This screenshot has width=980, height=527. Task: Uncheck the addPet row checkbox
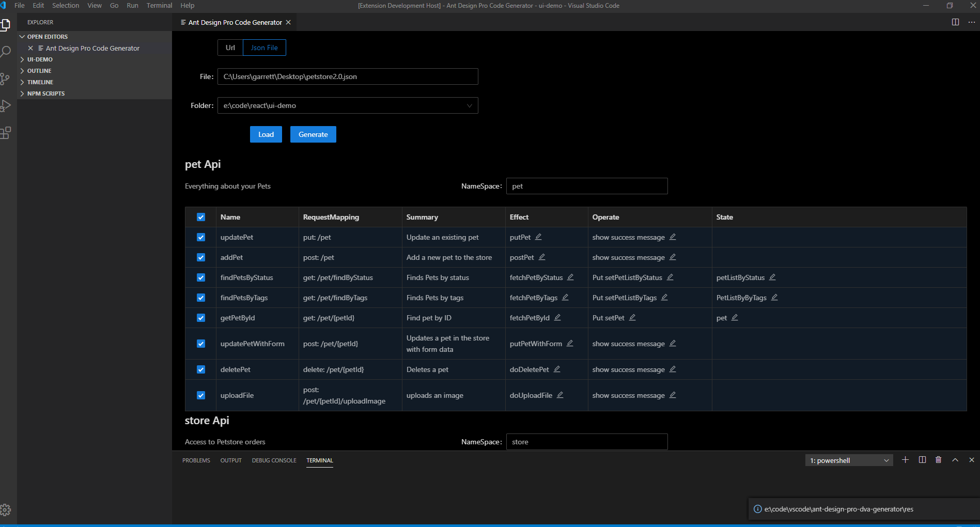(x=201, y=257)
